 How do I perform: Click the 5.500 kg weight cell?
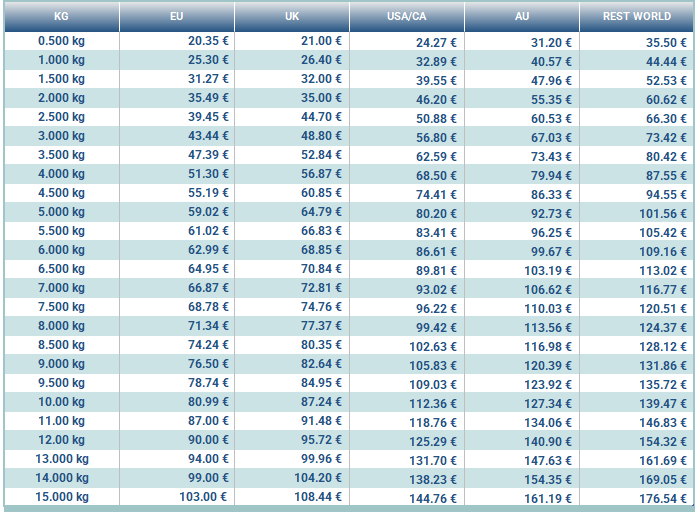click(62, 231)
